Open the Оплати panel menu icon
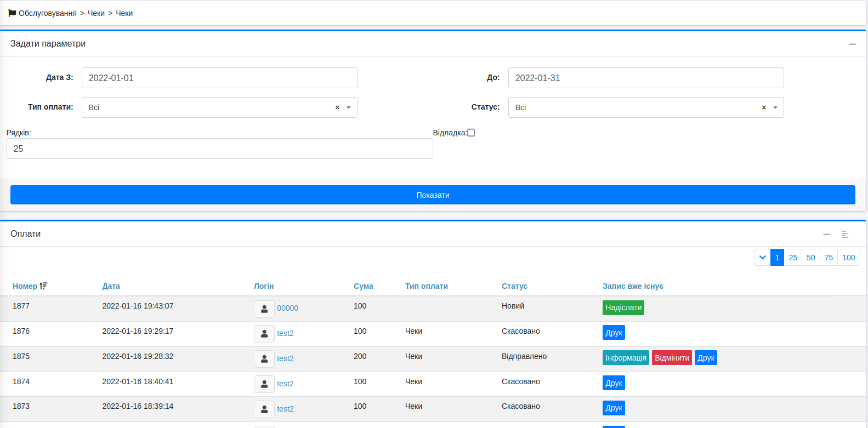The height and width of the screenshot is (428, 868). click(x=845, y=235)
